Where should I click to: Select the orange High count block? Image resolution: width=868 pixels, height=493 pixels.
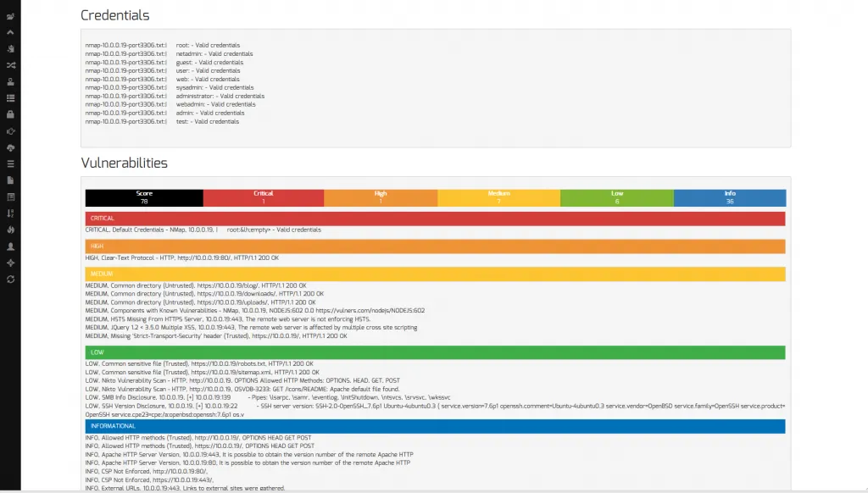coord(381,197)
